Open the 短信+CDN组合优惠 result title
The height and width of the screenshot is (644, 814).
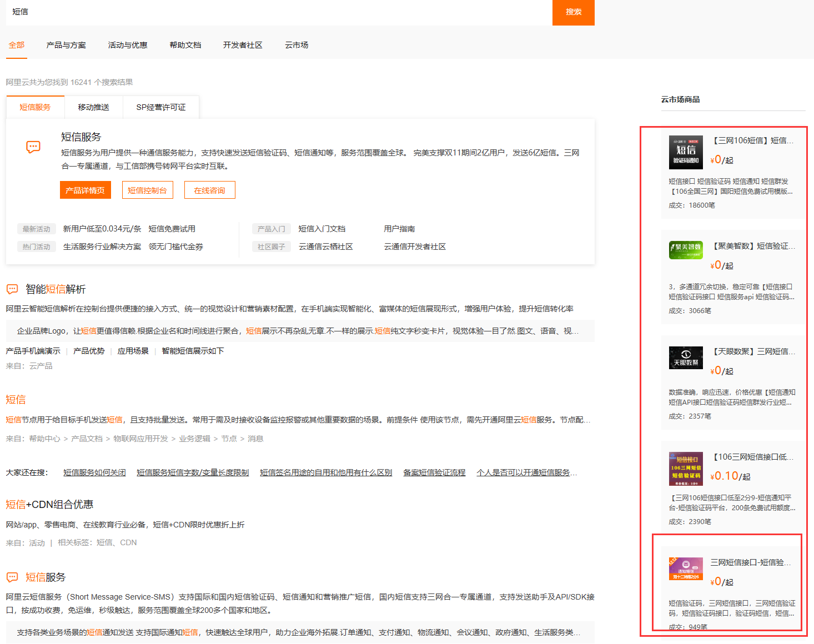[x=49, y=505]
